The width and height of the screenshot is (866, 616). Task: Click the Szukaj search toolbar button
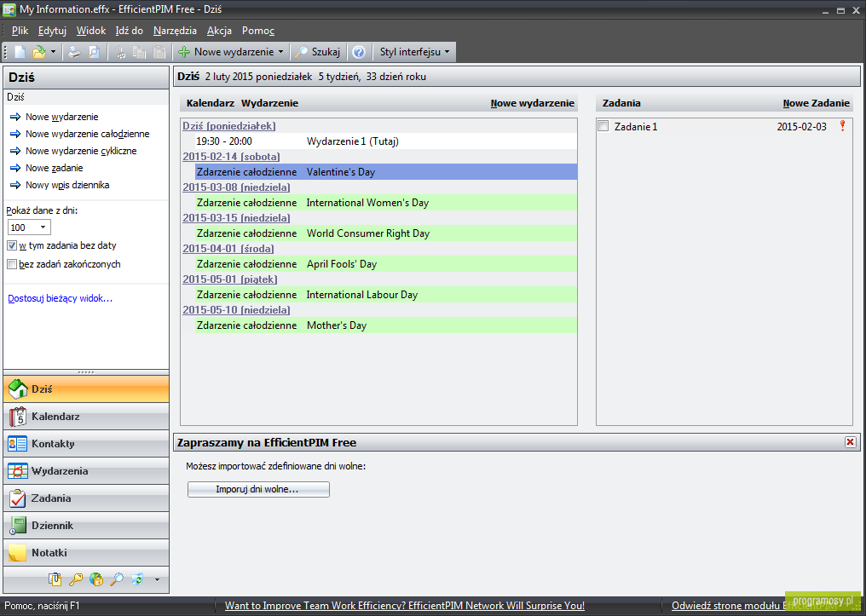318,52
